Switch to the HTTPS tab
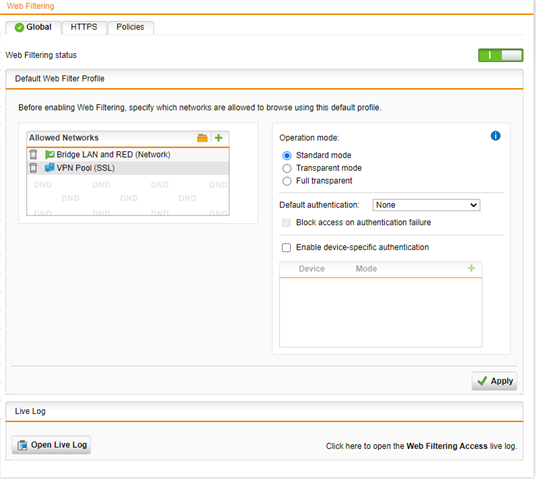Image resolution: width=536 pixels, height=479 pixels. click(x=84, y=27)
